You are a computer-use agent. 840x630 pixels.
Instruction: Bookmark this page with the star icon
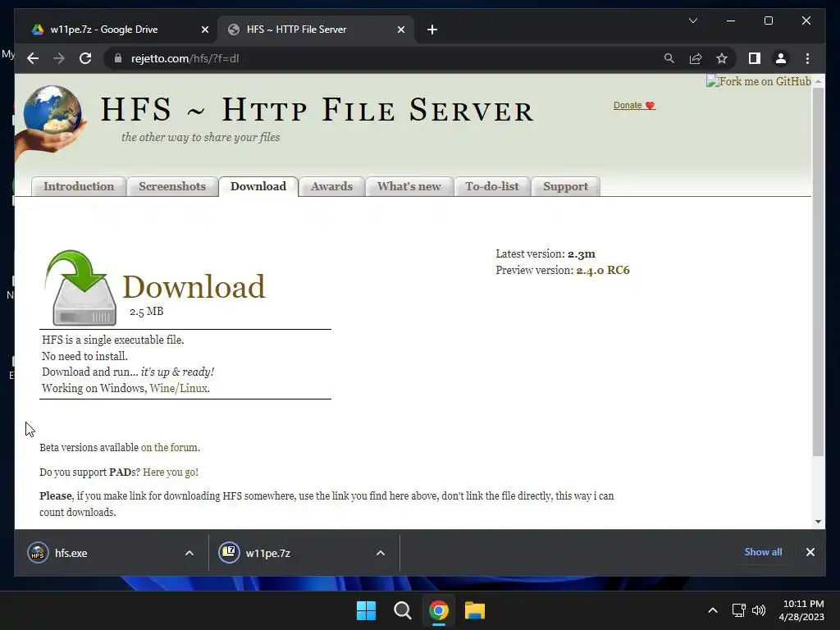[722, 58]
